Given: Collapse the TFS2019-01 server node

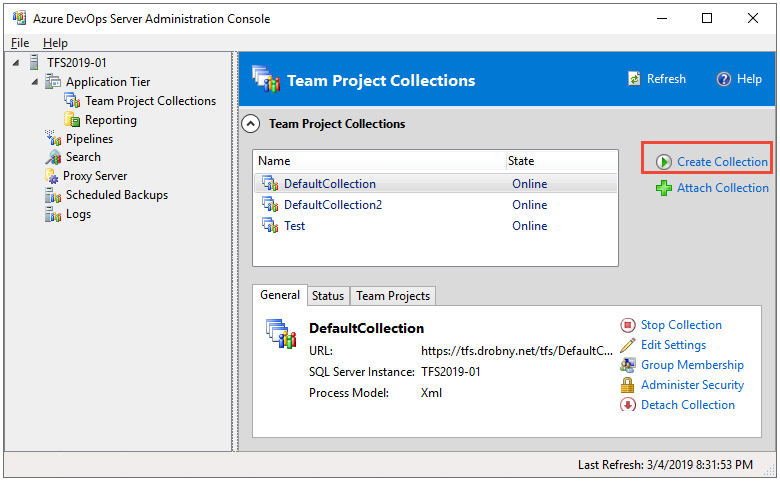Looking at the screenshot, I should [x=16, y=63].
